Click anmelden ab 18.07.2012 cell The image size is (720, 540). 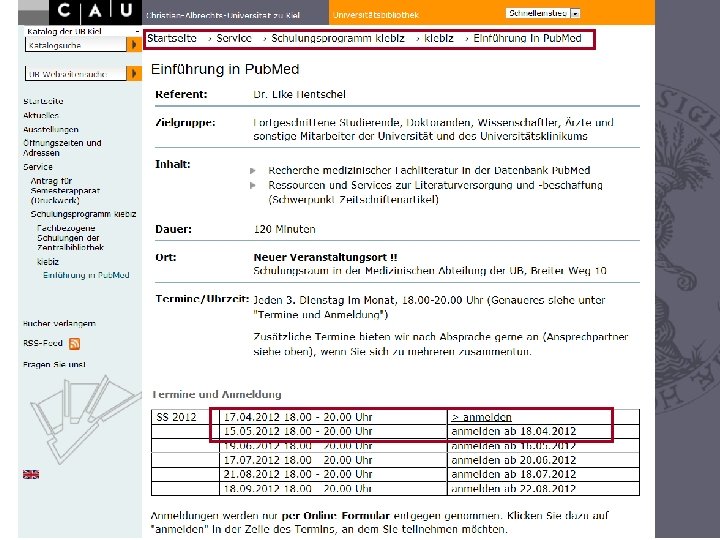(543, 474)
